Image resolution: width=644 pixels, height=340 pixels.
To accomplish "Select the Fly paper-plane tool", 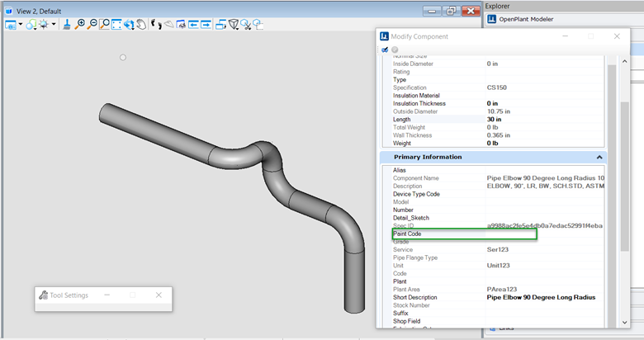I will tap(168, 25).
